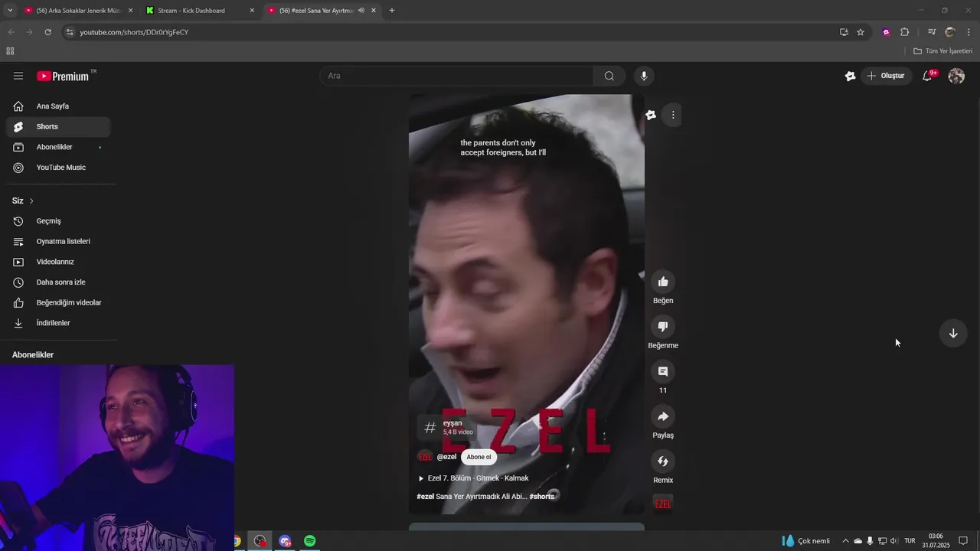Share the Short with Paylaş

663,416
